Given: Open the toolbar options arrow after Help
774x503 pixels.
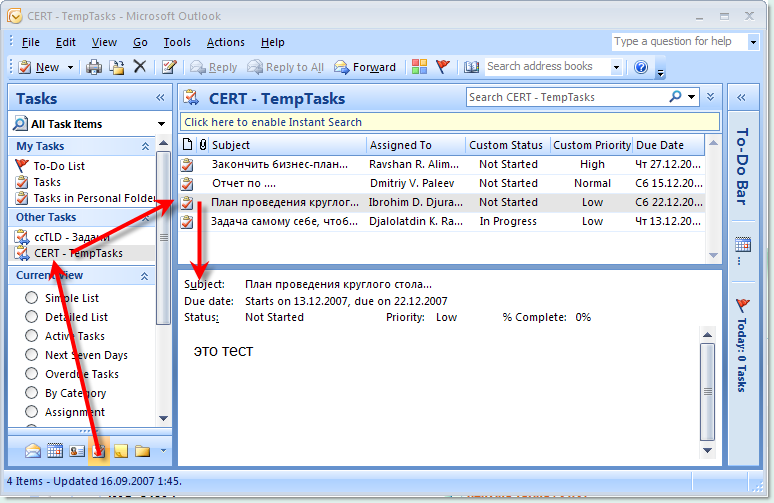Looking at the screenshot, I should 660,74.
